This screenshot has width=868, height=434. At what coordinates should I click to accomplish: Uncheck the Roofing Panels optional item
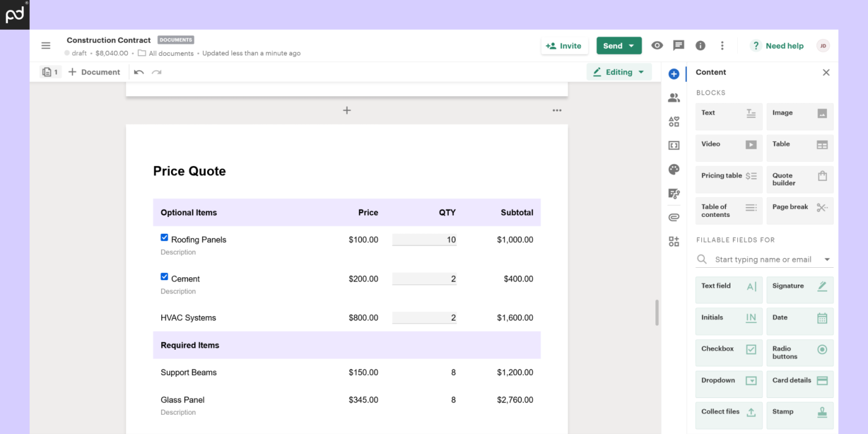(164, 237)
